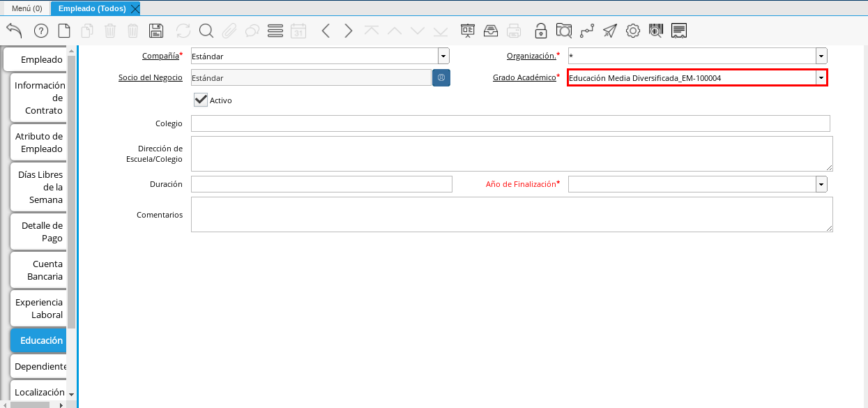868x408 pixels.
Task: Open the archive tray icon
Action: pyautogui.click(x=491, y=30)
